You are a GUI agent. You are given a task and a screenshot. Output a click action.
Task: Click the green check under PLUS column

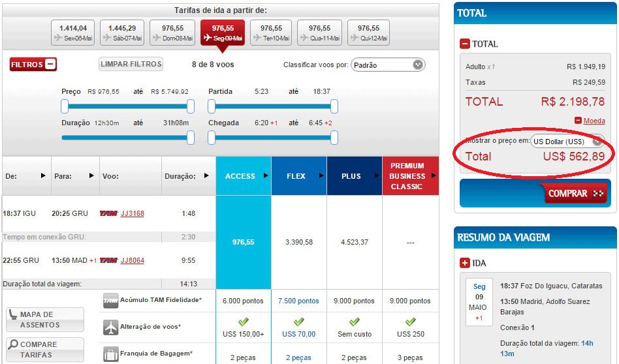tap(355, 322)
